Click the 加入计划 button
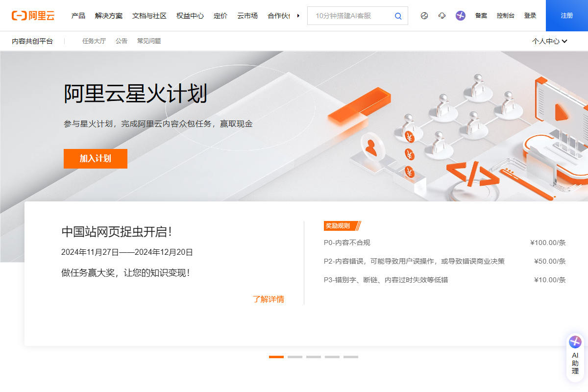The image size is (588, 392). (x=96, y=159)
